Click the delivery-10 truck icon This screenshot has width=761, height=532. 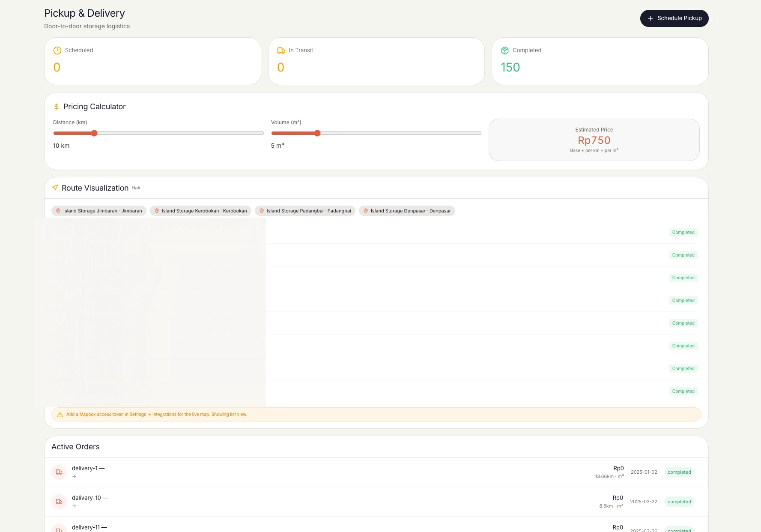point(59,502)
